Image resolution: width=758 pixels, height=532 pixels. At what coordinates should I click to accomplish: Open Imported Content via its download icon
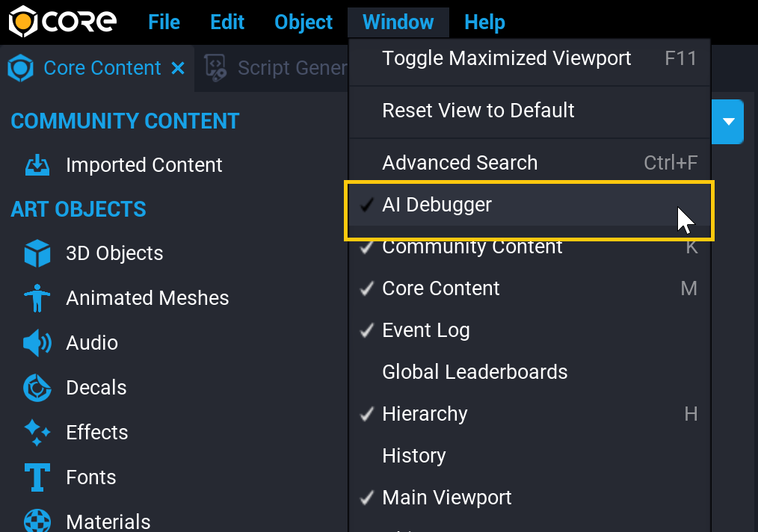pos(37,164)
